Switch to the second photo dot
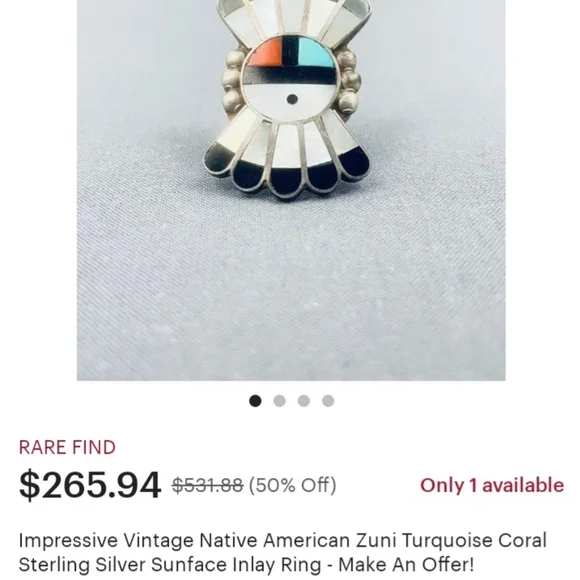The height and width of the screenshot is (580, 580). click(x=279, y=401)
